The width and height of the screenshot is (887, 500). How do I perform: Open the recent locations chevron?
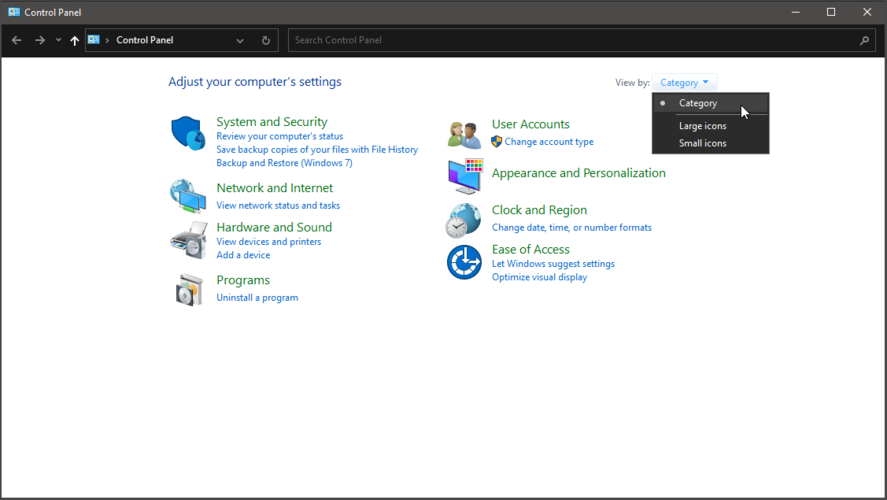click(58, 40)
